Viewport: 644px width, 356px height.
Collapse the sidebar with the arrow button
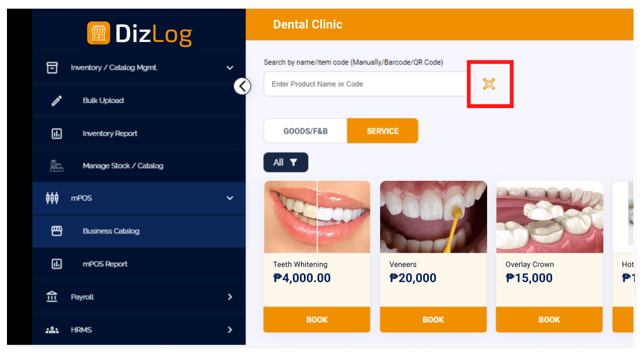(242, 86)
